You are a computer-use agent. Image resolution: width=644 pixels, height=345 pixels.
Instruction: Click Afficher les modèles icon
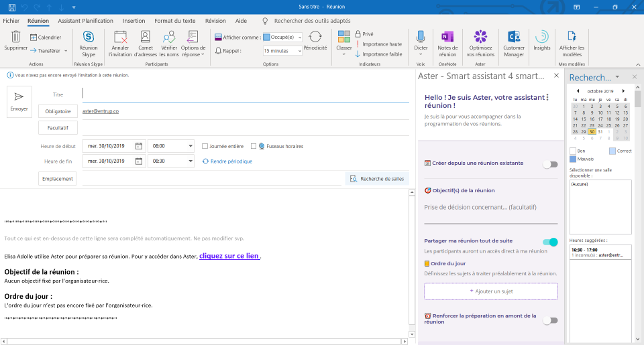(x=572, y=37)
